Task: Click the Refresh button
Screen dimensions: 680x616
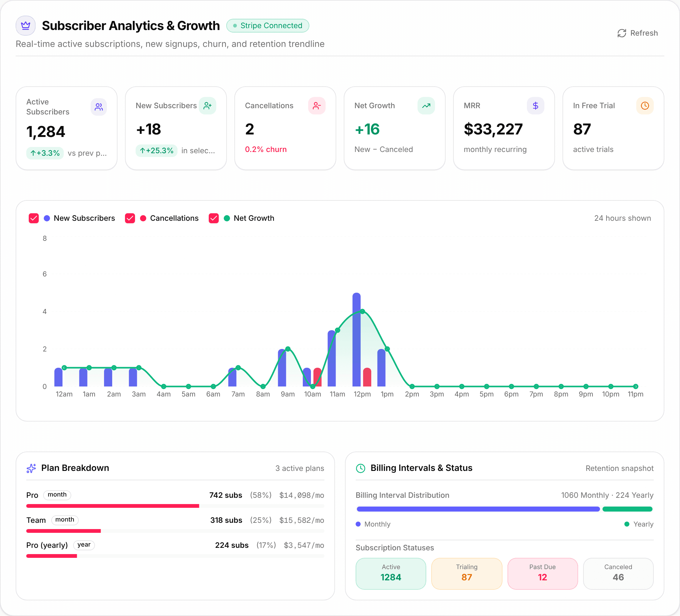Action: 637,33
